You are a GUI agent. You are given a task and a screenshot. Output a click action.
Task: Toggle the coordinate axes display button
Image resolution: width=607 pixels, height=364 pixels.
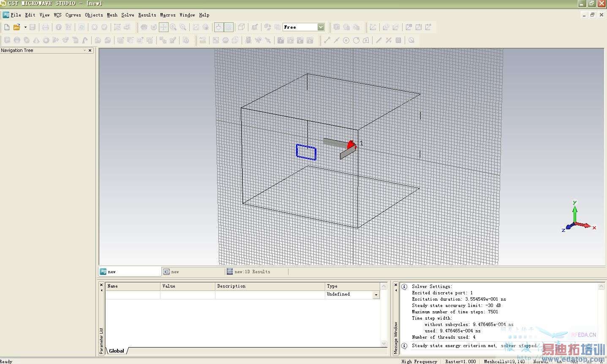click(x=218, y=27)
